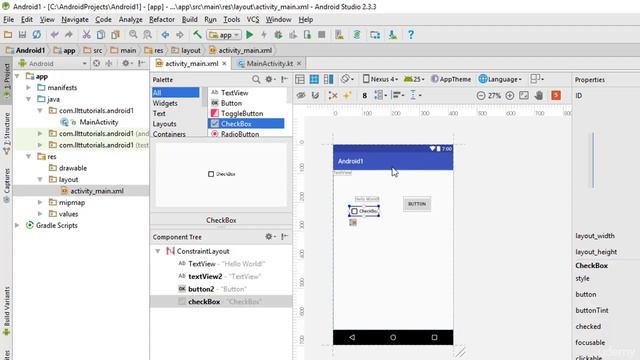
Task: Click the Redo arrow icon
Action: point(69,35)
